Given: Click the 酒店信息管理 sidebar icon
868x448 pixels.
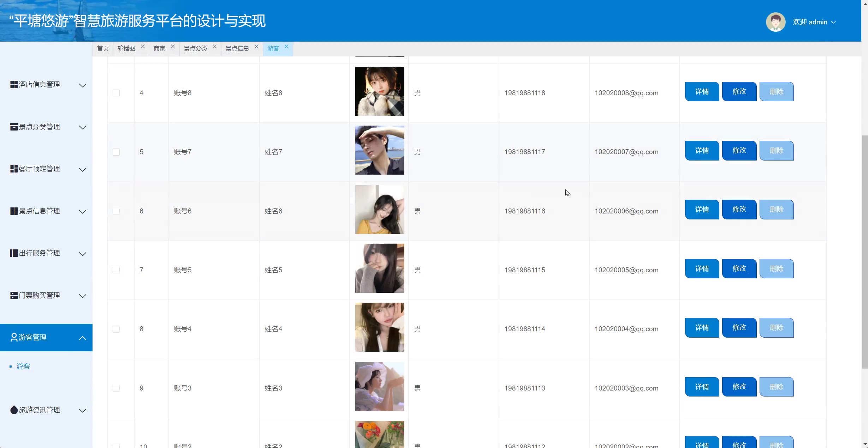Looking at the screenshot, I should (14, 85).
